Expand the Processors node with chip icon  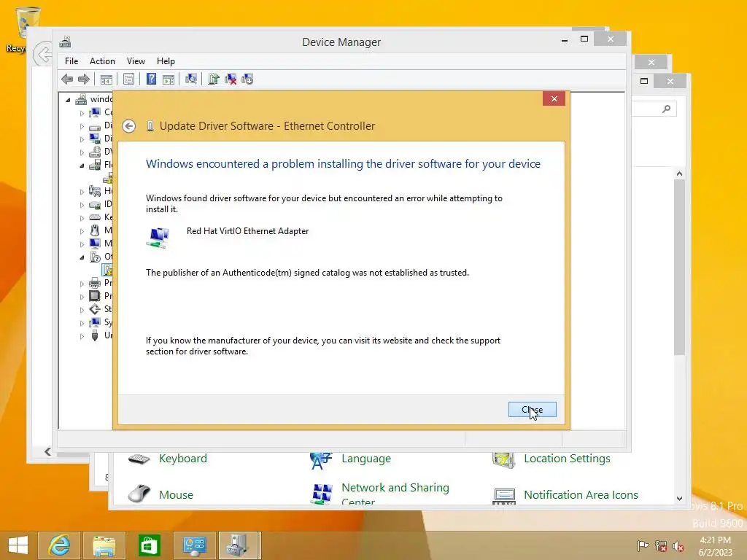[82, 297]
